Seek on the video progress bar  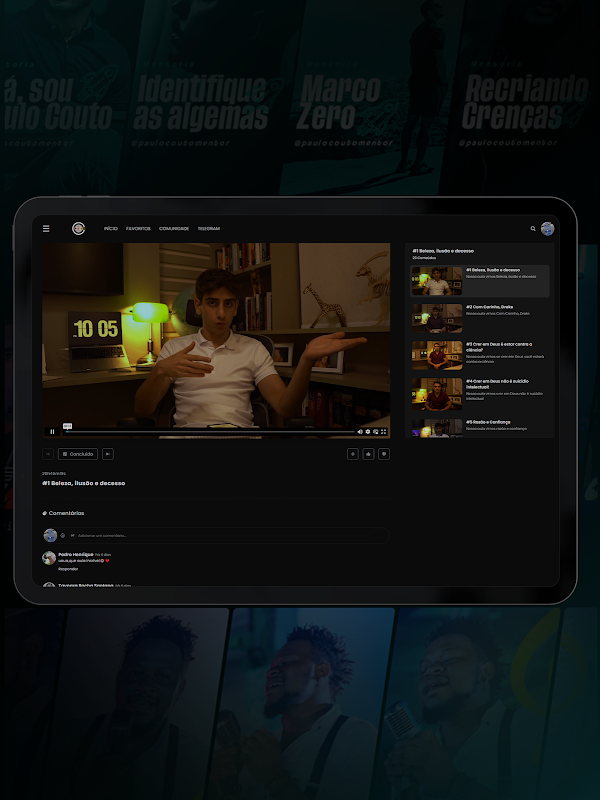(x=210, y=432)
